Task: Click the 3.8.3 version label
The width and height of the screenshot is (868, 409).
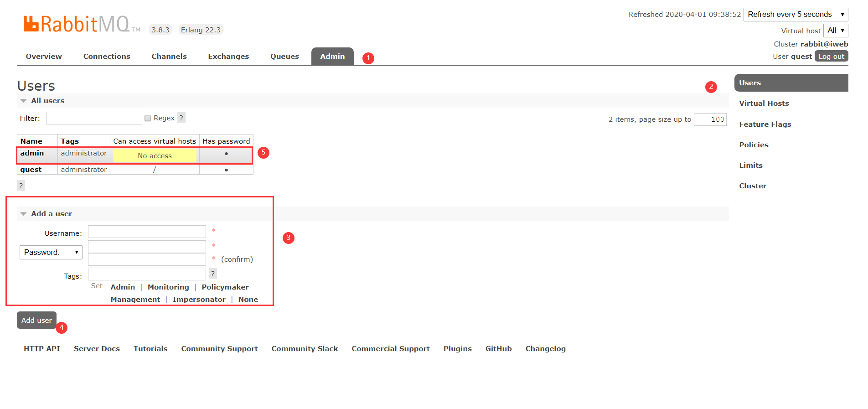Action: [160, 30]
